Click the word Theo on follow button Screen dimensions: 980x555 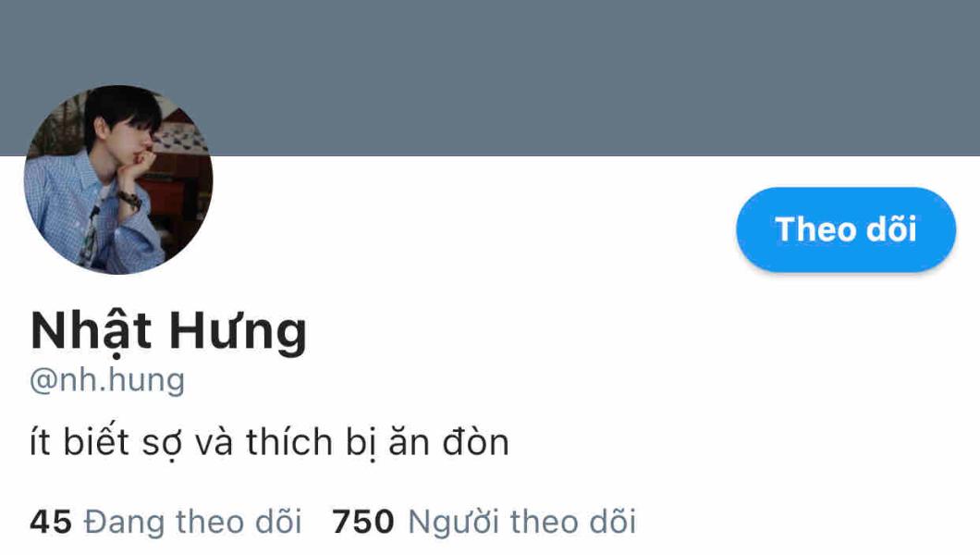click(811, 229)
